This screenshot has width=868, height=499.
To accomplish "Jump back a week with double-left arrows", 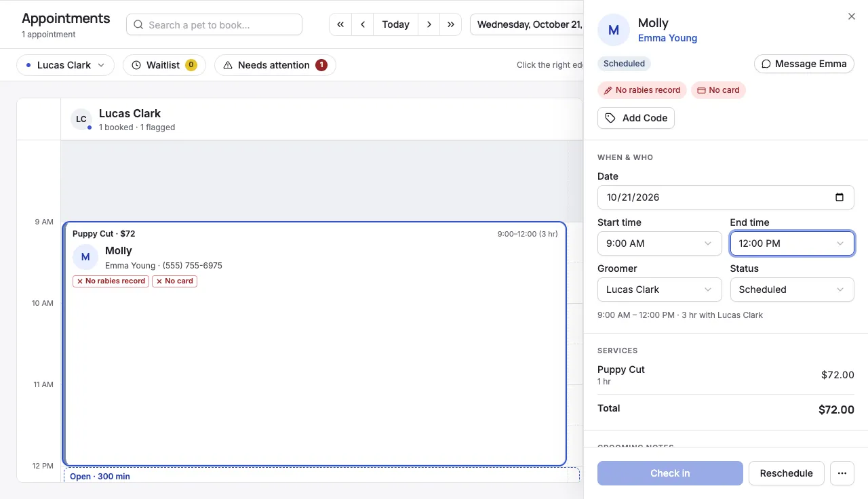I will tap(340, 24).
